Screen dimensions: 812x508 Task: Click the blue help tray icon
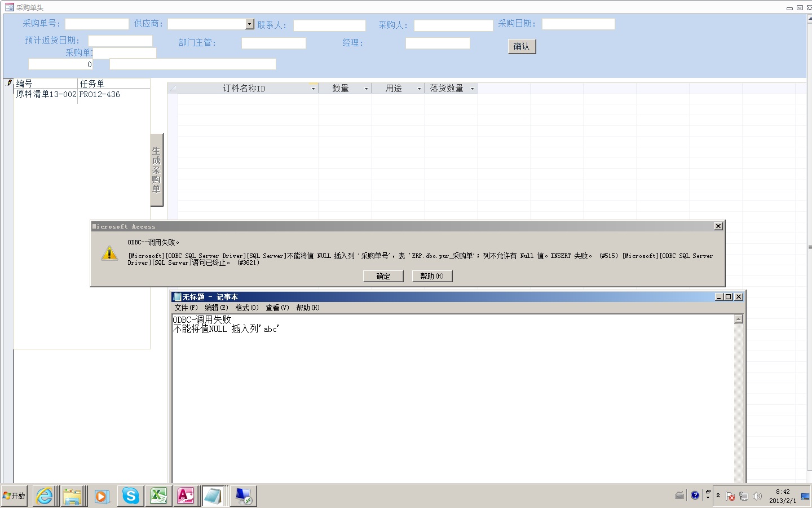pyautogui.click(x=695, y=496)
